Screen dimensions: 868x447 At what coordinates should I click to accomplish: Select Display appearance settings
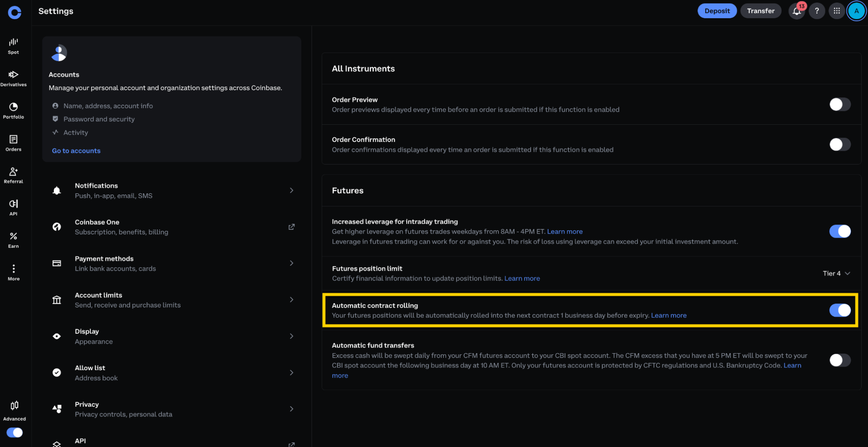[x=172, y=336]
